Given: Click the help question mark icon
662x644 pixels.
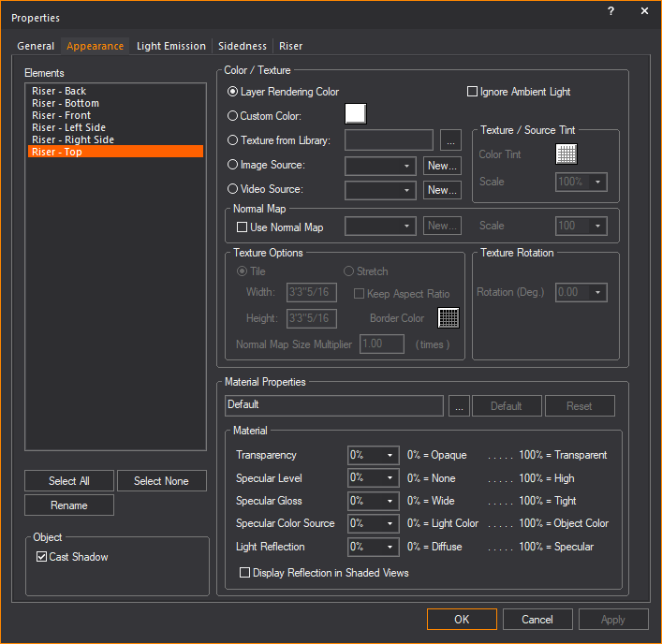Looking at the screenshot, I should pos(611,11).
